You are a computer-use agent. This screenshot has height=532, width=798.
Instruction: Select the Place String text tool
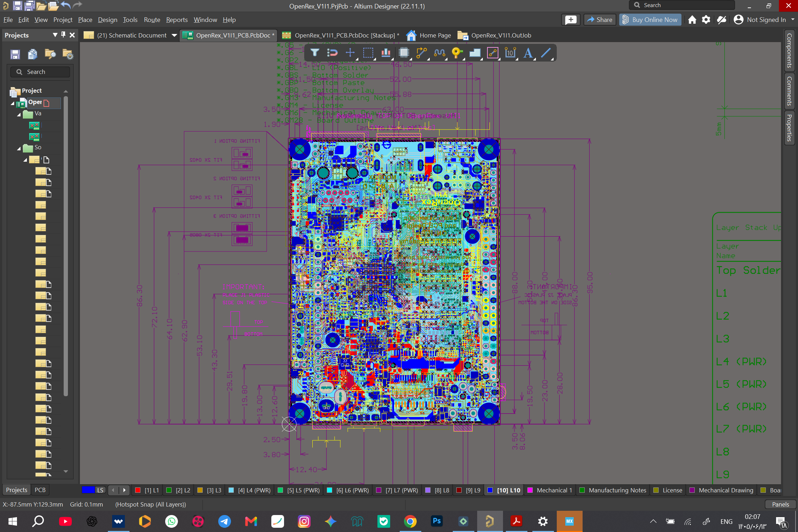[528, 53]
